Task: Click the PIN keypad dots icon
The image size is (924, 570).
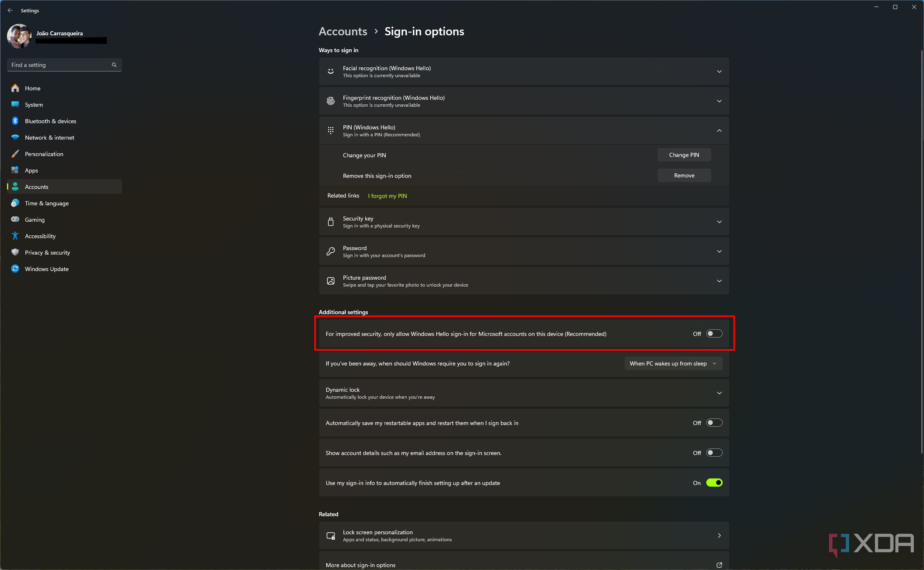Action: [331, 131]
